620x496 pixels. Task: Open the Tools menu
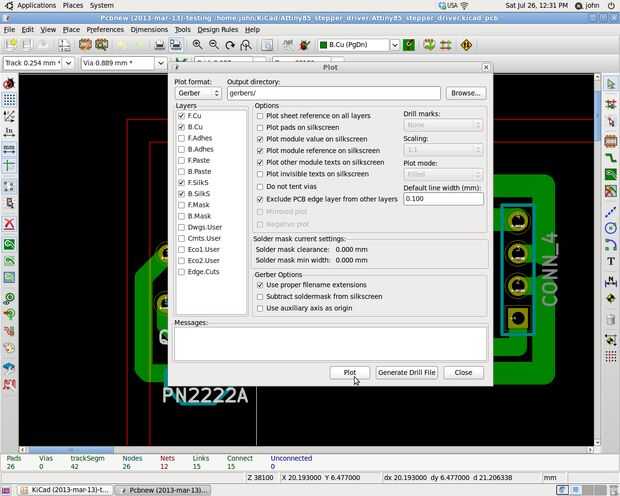pos(182,30)
